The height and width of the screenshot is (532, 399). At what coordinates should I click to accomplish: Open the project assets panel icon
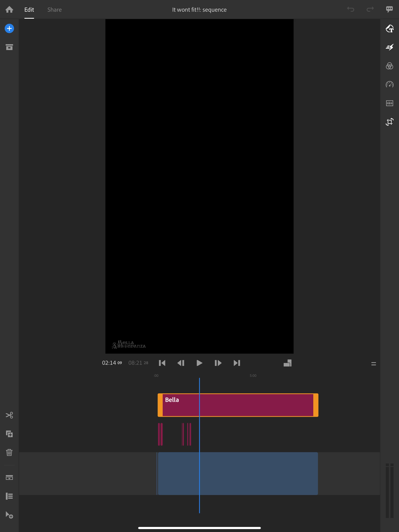tap(9, 47)
